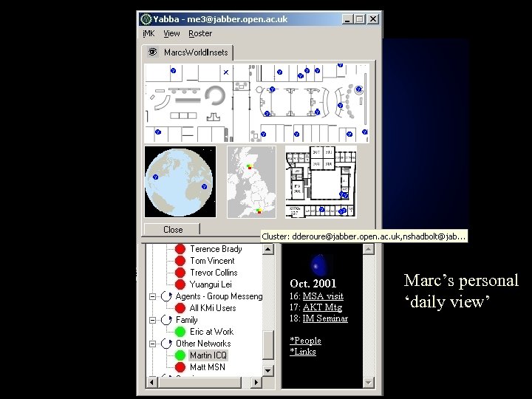Click daily view panel scroll down arrow
This screenshot has width=532, height=399.
(x=368, y=383)
